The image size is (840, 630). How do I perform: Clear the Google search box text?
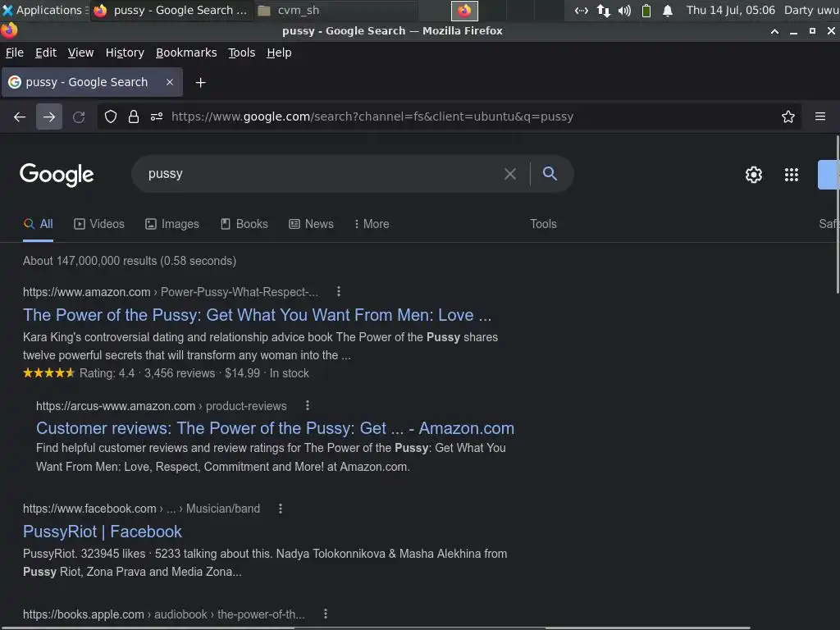click(x=510, y=174)
